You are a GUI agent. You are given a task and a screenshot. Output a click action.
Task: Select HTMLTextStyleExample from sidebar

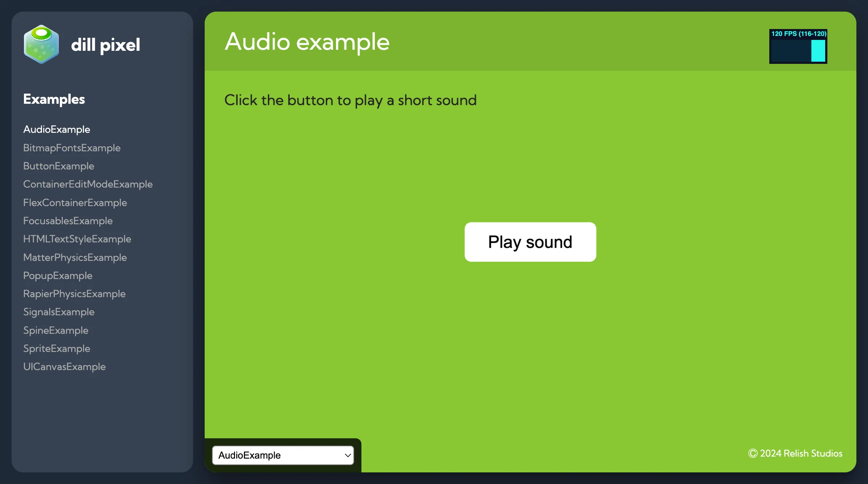pyautogui.click(x=77, y=239)
